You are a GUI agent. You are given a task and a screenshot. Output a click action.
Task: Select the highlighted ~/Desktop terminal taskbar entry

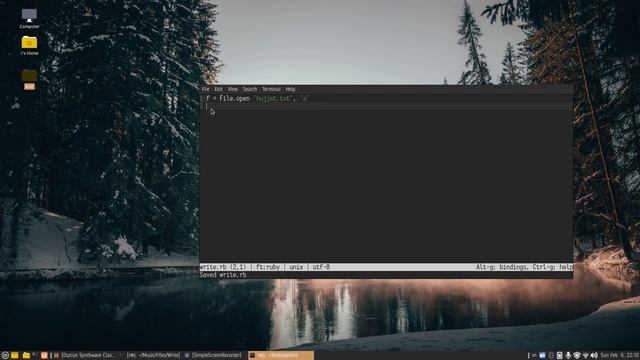[x=281, y=356]
